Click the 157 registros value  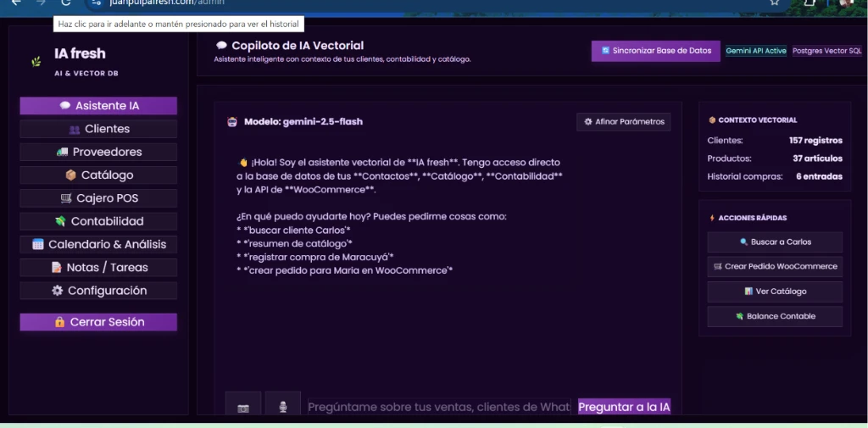pyautogui.click(x=815, y=141)
